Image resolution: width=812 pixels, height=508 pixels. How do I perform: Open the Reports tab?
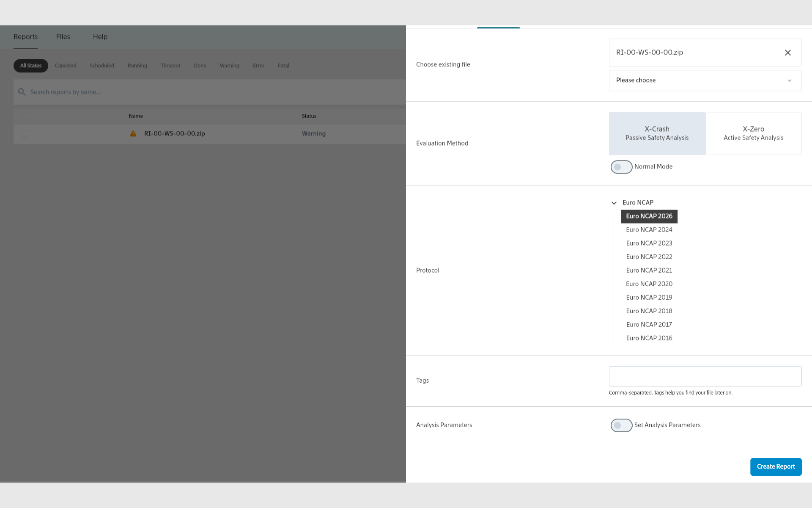pos(25,37)
